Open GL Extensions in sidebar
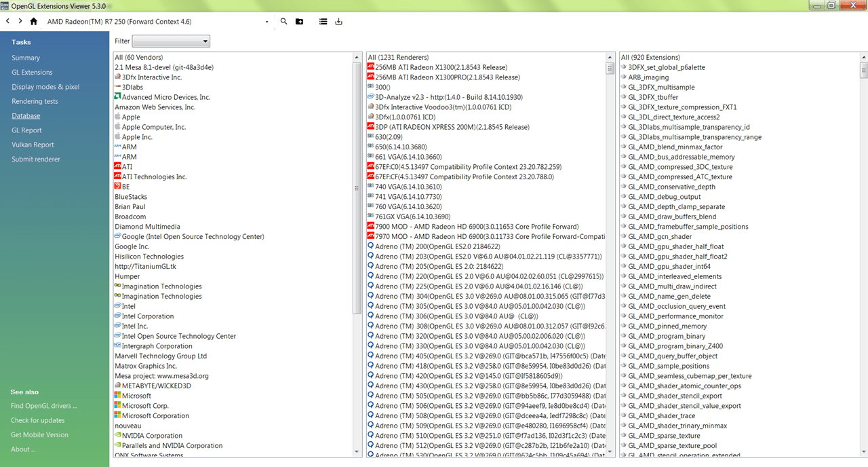868x467 pixels. point(32,72)
